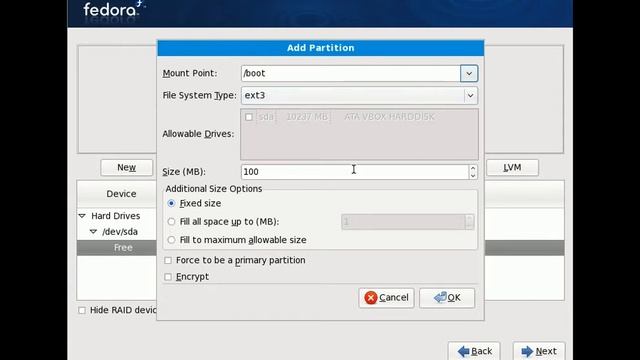The image size is (640, 360).
Task: Click the /dev/sda label in the tree
Action: [120, 231]
